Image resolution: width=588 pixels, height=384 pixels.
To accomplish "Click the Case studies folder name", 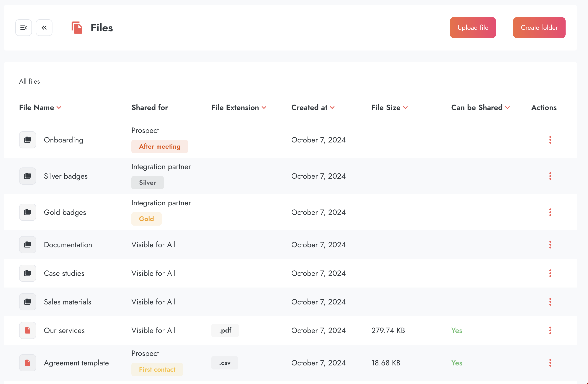I will click(64, 273).
